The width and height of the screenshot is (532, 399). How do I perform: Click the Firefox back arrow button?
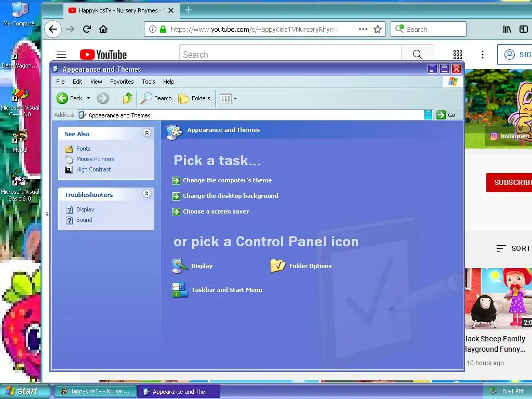[x=53, y=29]
